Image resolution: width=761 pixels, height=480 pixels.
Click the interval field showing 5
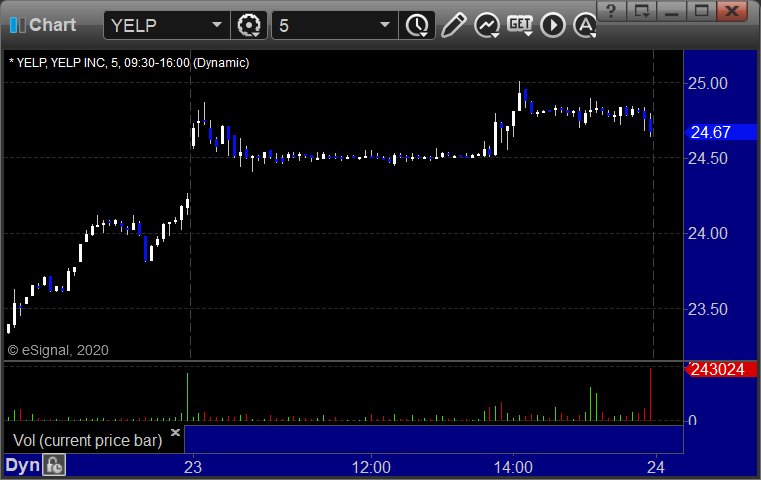tap(335, 25)
